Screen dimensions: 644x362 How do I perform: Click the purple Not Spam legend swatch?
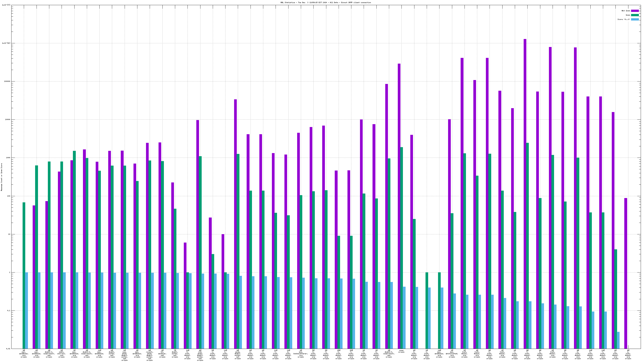(635, 11)
